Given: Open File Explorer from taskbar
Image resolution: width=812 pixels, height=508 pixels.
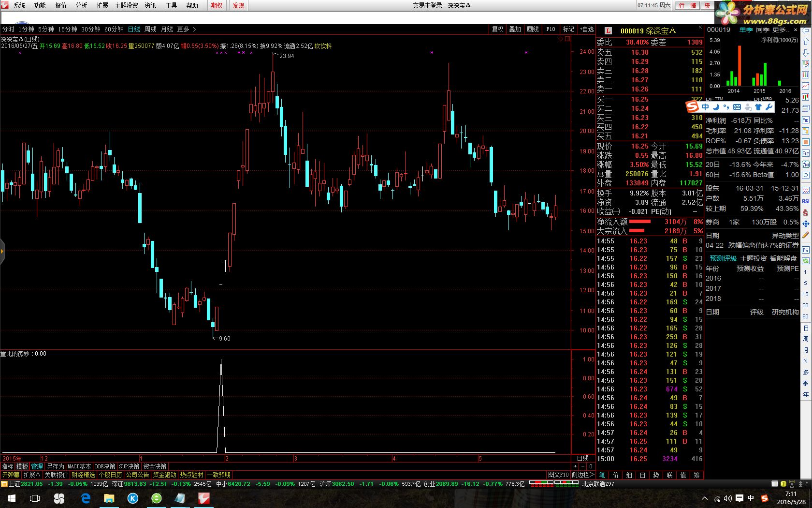Looking at the screenshot, I should click(109, 498).
